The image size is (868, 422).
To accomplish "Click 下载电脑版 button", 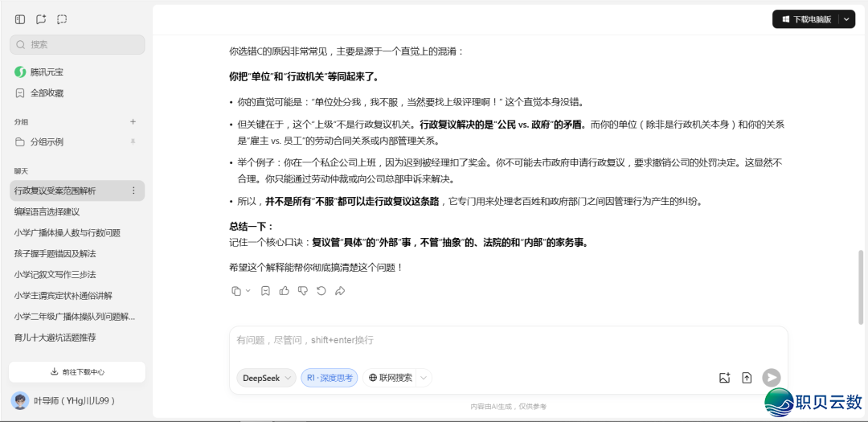I will point(807,18).
